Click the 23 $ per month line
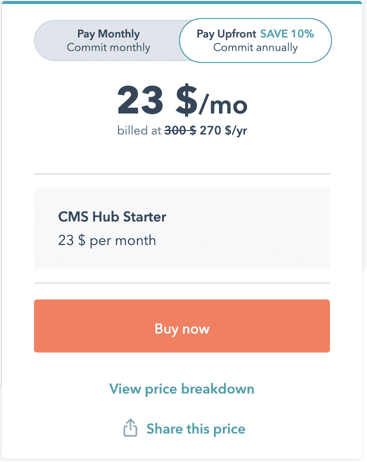 tap(107, 240)
